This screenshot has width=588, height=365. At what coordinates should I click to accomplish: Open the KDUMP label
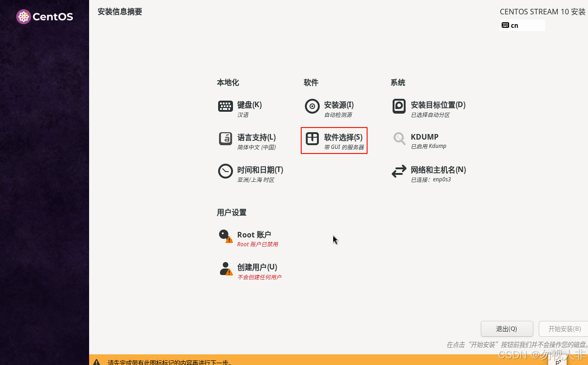425,137
